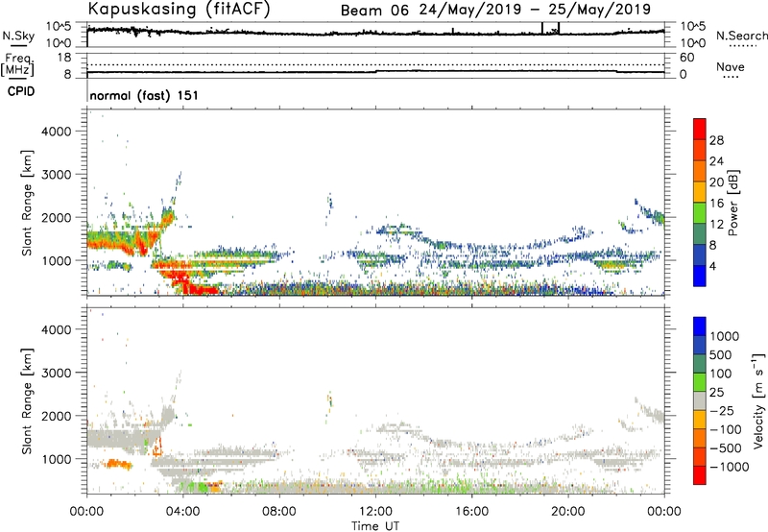Select the N.Search legend label
The image size is (768, 532).
(x=741, y=36)
